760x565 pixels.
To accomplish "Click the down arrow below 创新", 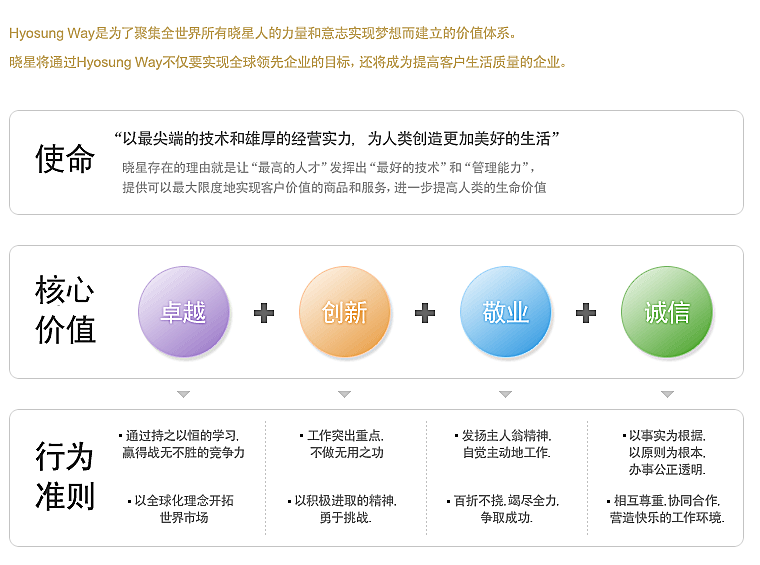I will click(x=345, y=394).
